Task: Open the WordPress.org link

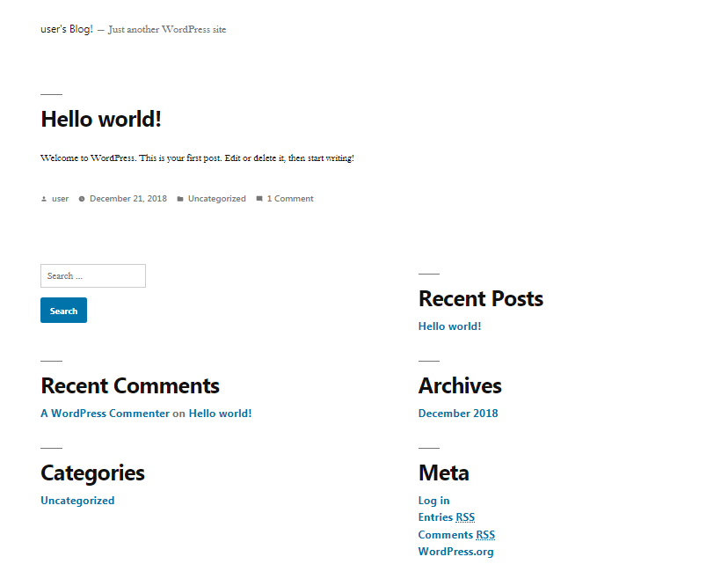Action: point(456,552)
